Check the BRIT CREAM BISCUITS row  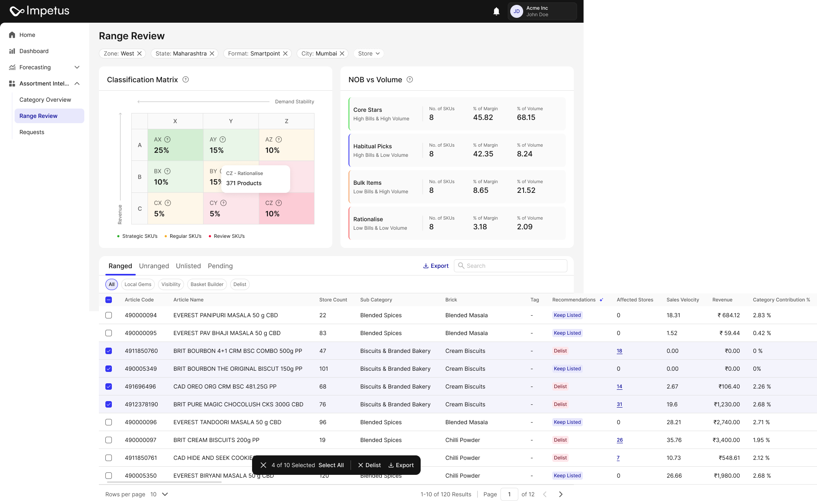click(109, 440)
